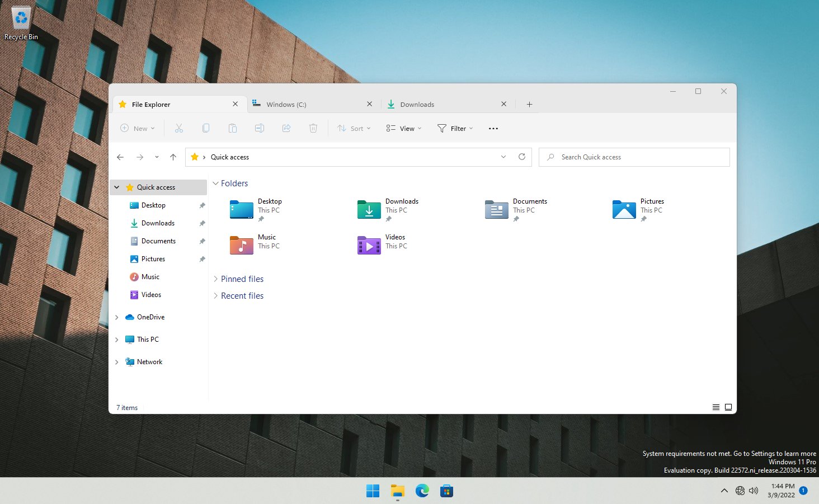This screenshot has width=819, height=504.
Task: Refresh the current view
Action: click(x=522, y=157)
